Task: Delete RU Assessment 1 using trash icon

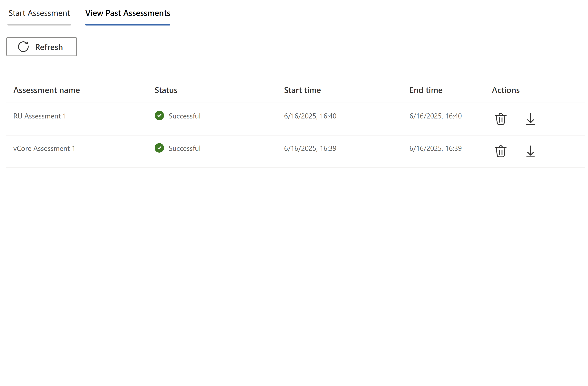Action: pos(500,119)
